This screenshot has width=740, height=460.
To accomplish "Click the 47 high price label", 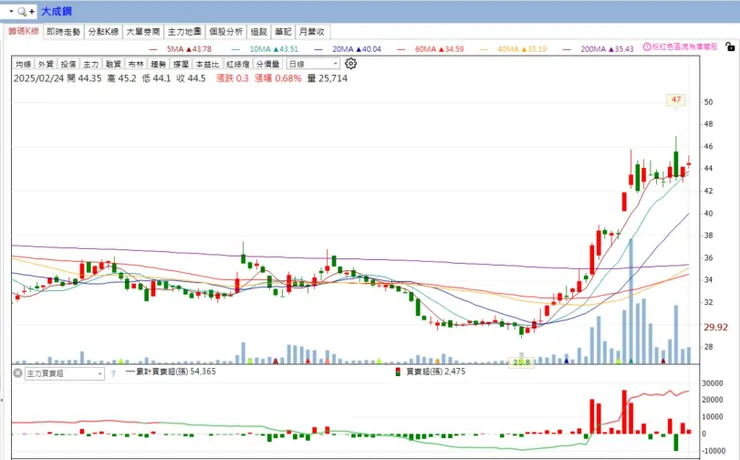I will point(676,100).
